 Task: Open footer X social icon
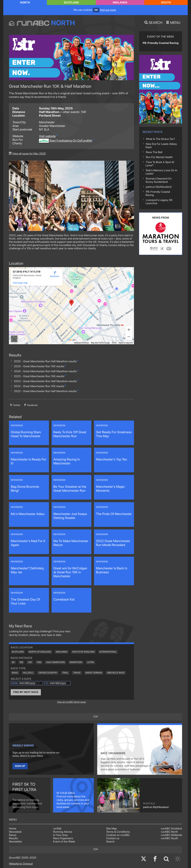(143, 859)
